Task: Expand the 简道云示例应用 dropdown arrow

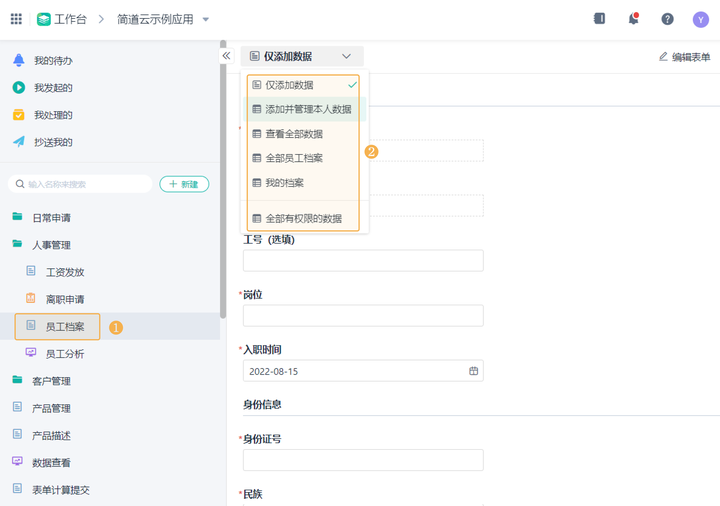Action: 206,19
